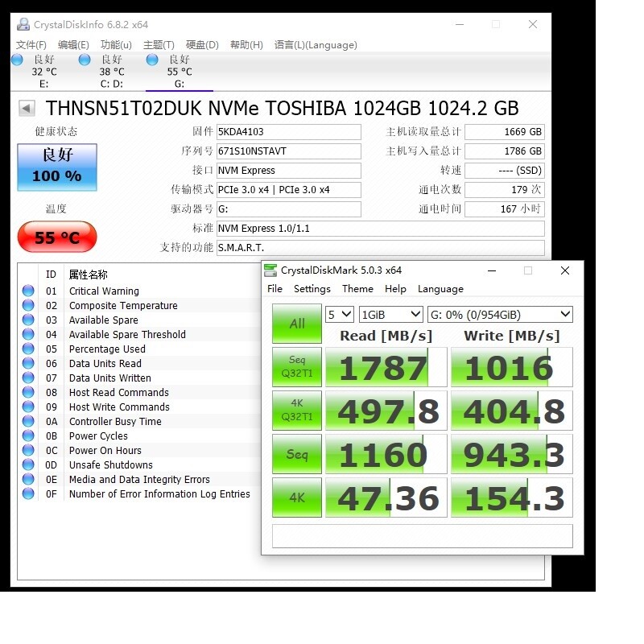Click the Seq Q32T1 write result 1016
Viewport: 644px width, 644px height.
pos(512,367)
